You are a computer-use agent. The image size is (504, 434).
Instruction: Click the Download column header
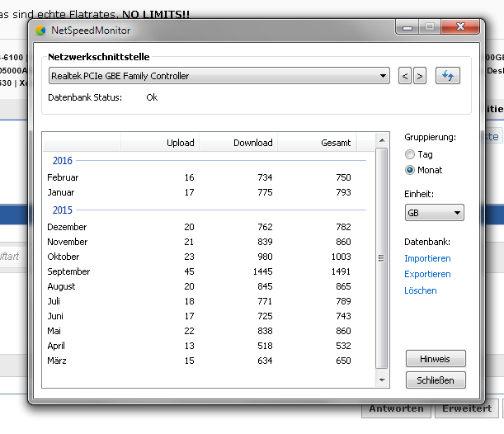tap(238, 143)
